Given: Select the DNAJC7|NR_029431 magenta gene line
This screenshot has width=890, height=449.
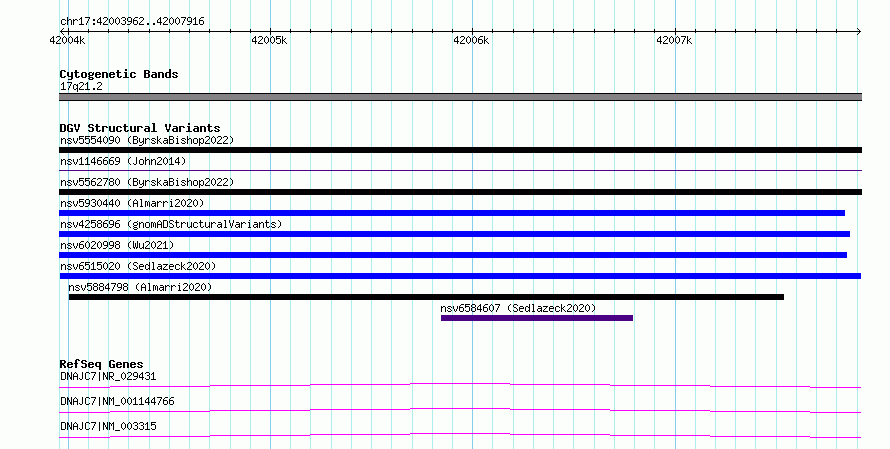Looking at the screenshot, I should point(460,386).
